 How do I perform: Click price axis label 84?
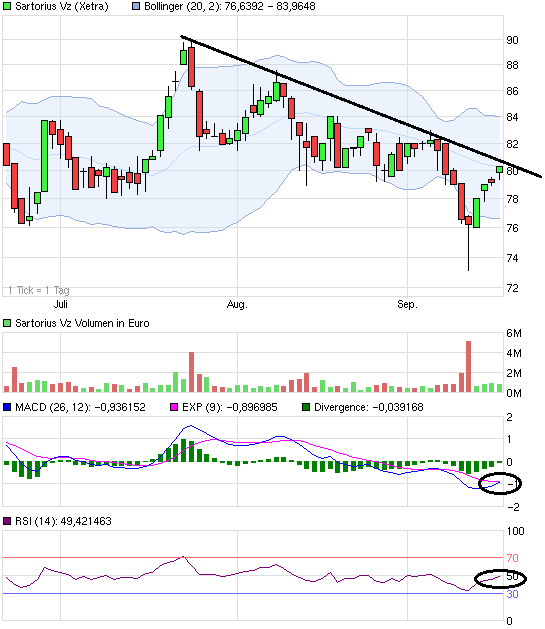(x=512, y=117)
